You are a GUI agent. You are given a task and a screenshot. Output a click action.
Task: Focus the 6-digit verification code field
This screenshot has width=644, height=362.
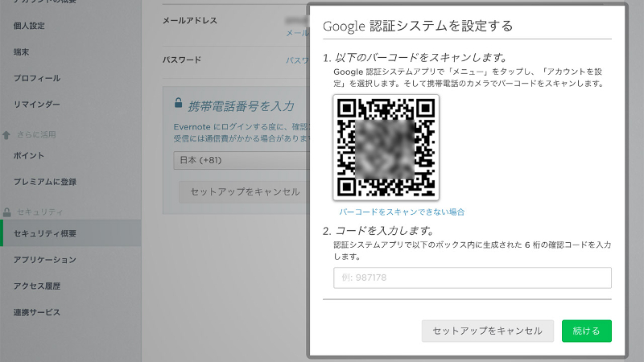tap(473, 278)
